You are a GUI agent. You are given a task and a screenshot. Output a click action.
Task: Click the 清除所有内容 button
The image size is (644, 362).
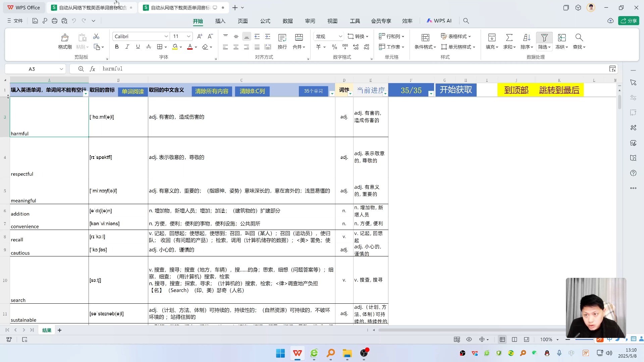(211, 91)
